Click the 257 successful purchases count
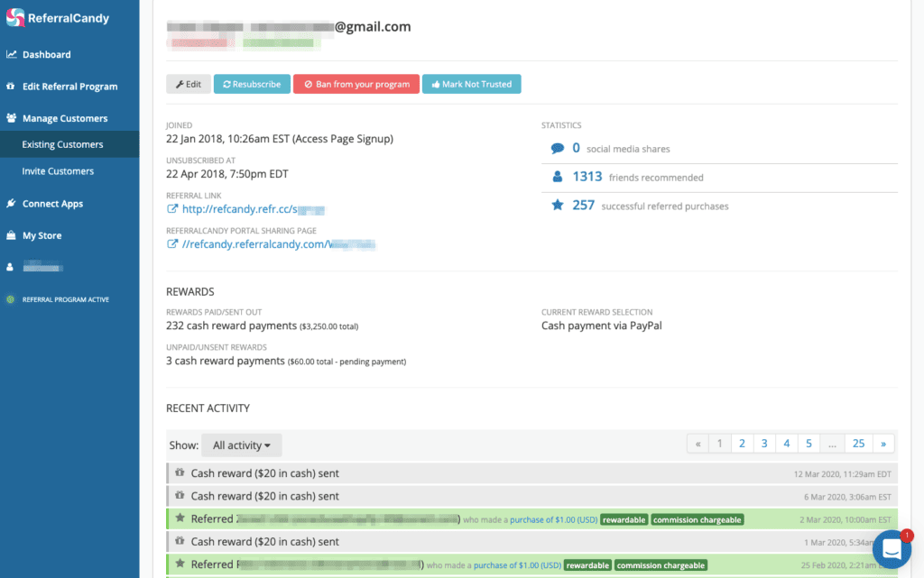The height and width of the screenshot is (578, 924). tap(584, 205)
